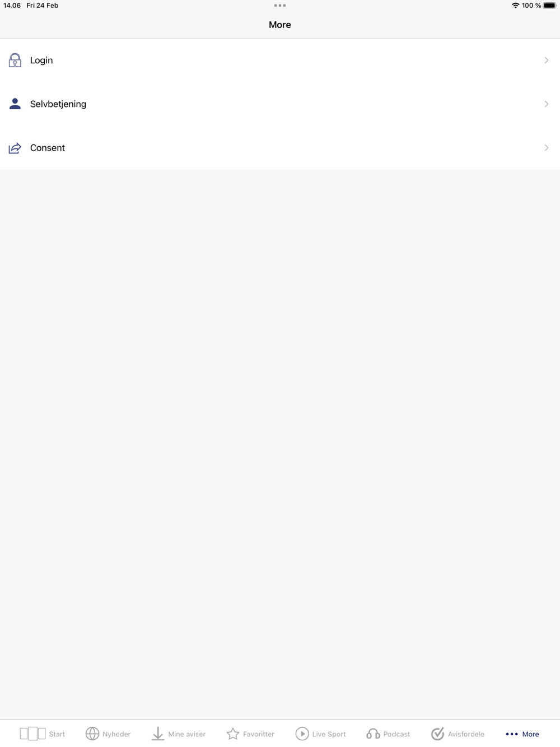Tap the headphones icon for Podcast
The width and height of the screenshot is (560, 747).
(x=373, y=734)
